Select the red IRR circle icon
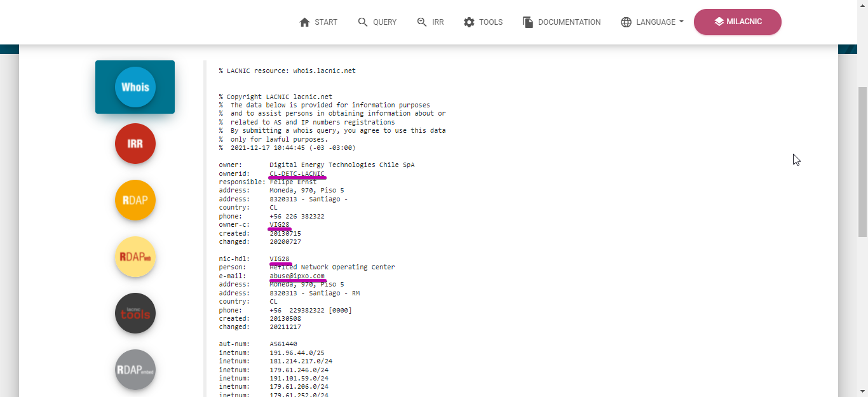The image size is (868, 397). tap(135, 144)
